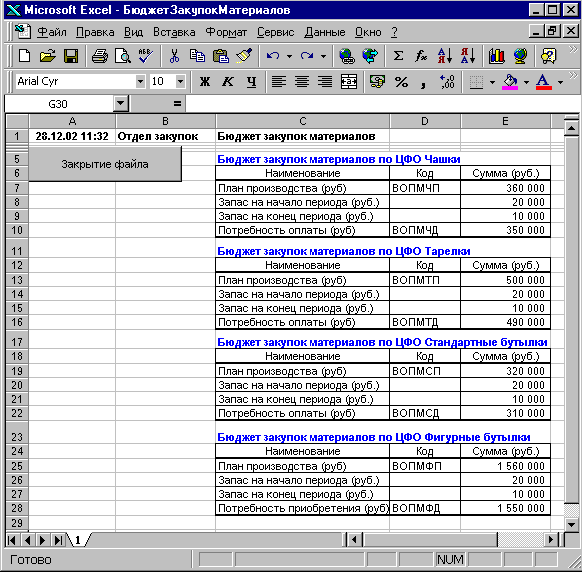The height and width of the screenshot is (576, 582).
Task: Open the Данные menu
Action: tap(325, 32)
